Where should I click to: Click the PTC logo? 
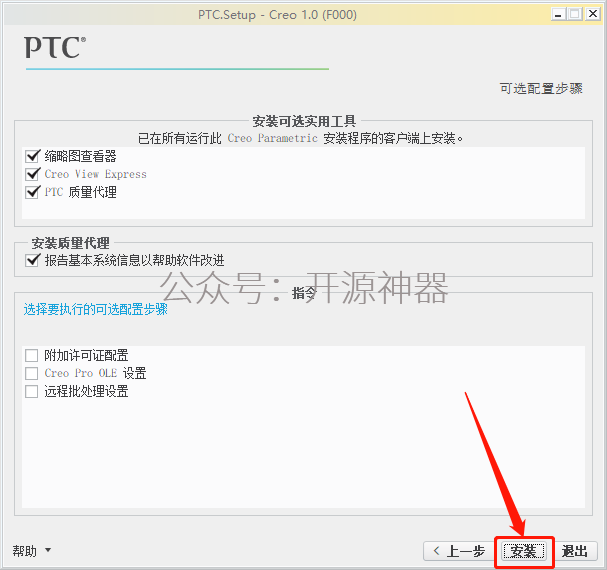pyautogui.click(x=55, y=47)
